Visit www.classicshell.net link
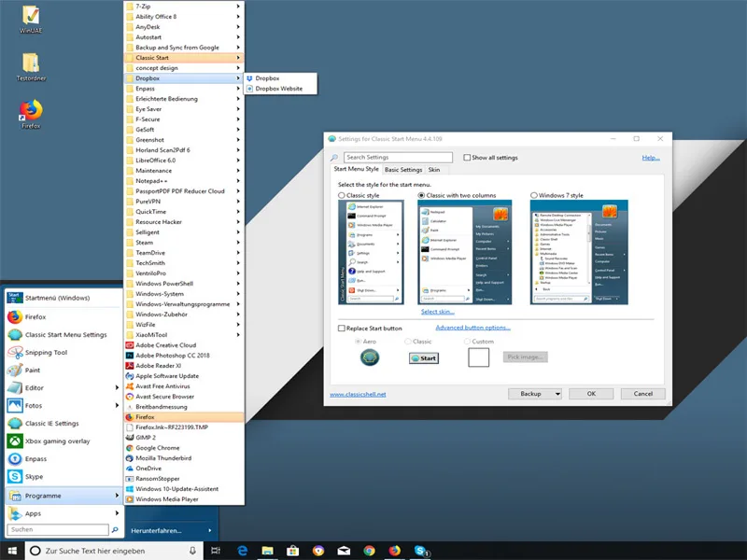 pos(358,394)
